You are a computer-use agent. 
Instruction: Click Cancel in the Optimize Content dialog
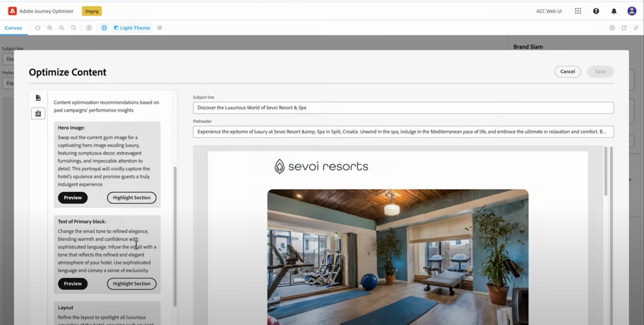tap(567, 72)
